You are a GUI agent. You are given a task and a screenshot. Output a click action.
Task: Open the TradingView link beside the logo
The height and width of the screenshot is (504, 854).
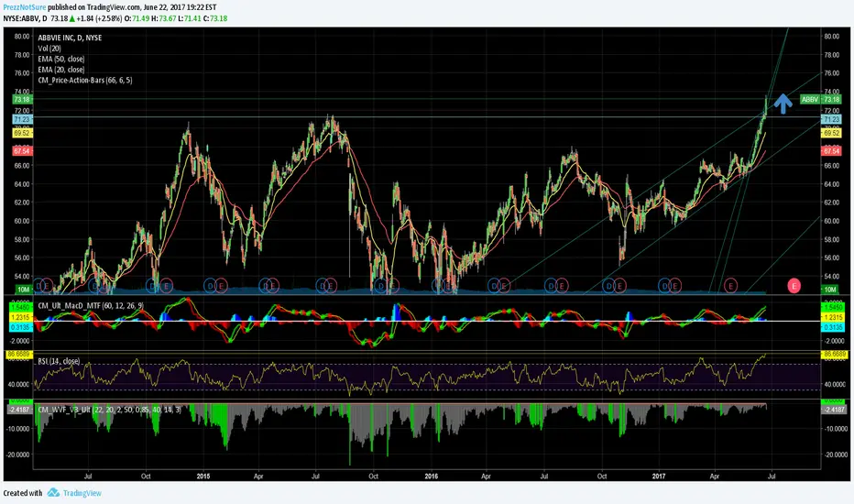[82, 493]
